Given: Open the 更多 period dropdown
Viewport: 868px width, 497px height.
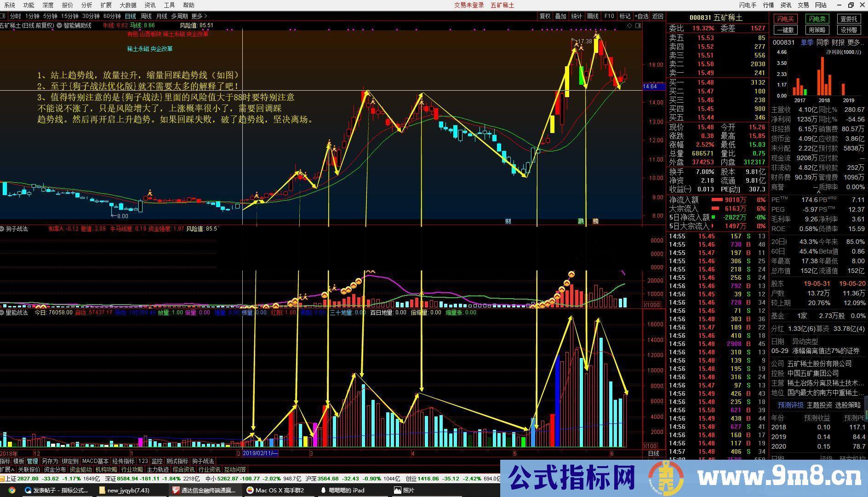Looking at the screenshot, I should click(x=199, y=16).
